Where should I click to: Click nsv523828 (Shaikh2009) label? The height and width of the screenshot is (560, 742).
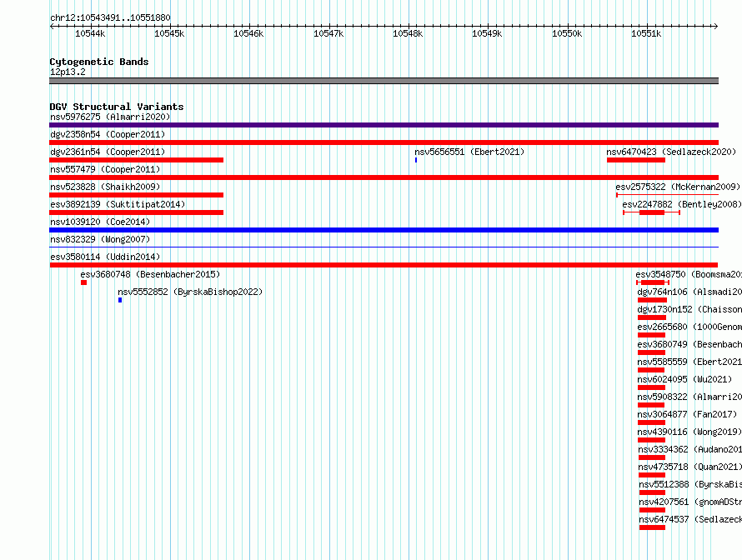[105, 187]
